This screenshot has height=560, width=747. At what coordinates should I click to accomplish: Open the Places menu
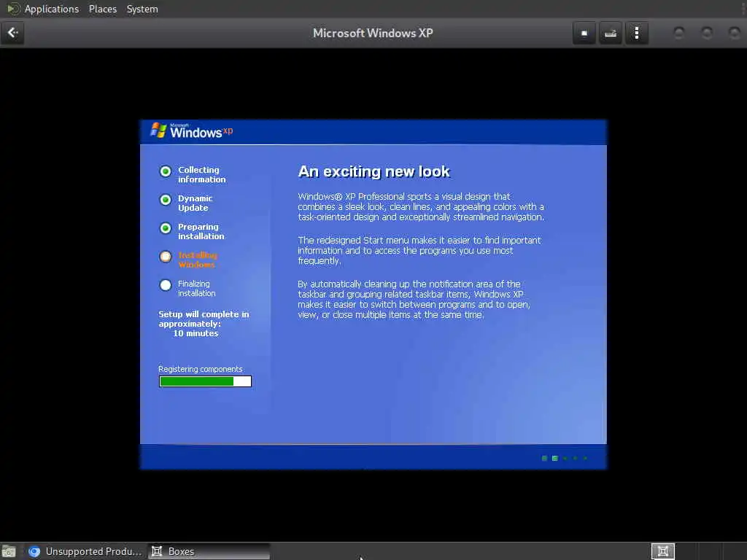pos(102,9)
